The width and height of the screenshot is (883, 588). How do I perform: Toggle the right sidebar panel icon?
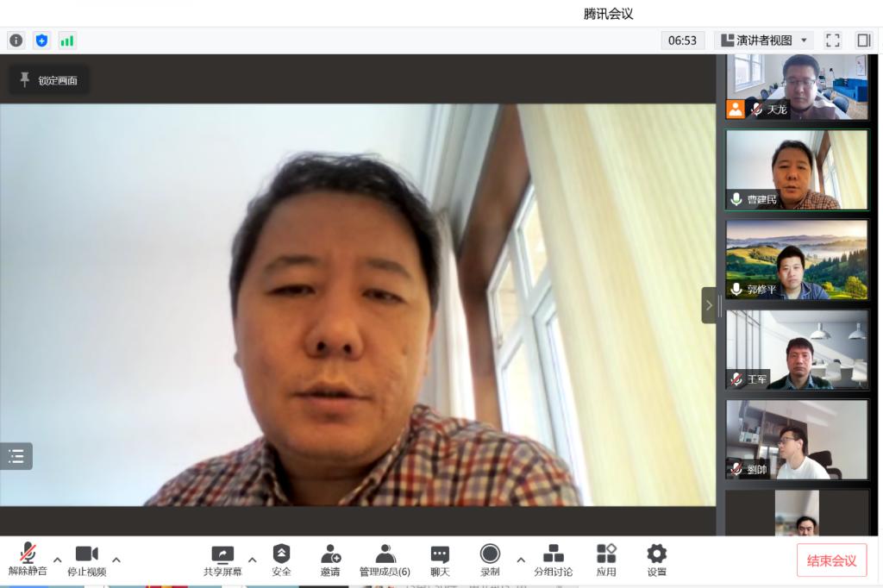click(863, 41)
